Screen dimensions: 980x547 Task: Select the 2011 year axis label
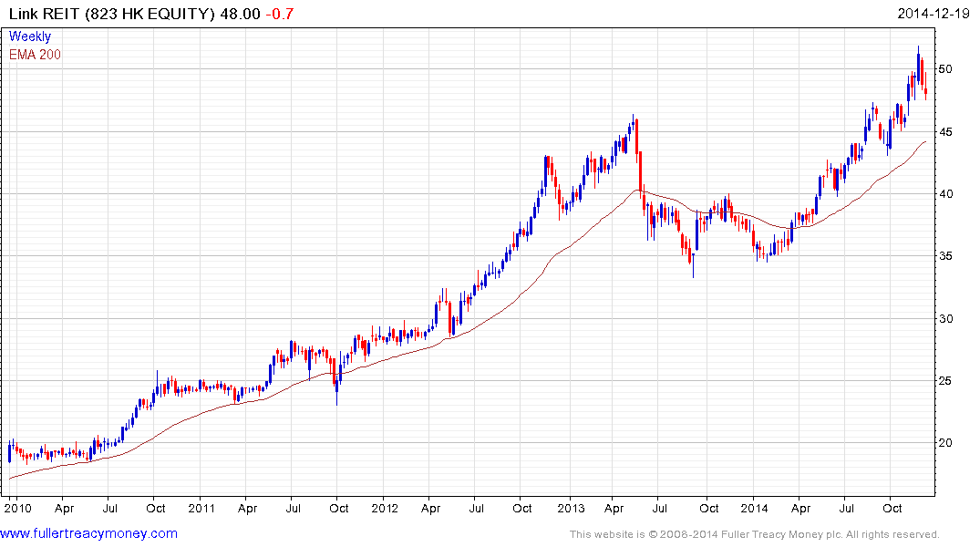tap(201, 508)
